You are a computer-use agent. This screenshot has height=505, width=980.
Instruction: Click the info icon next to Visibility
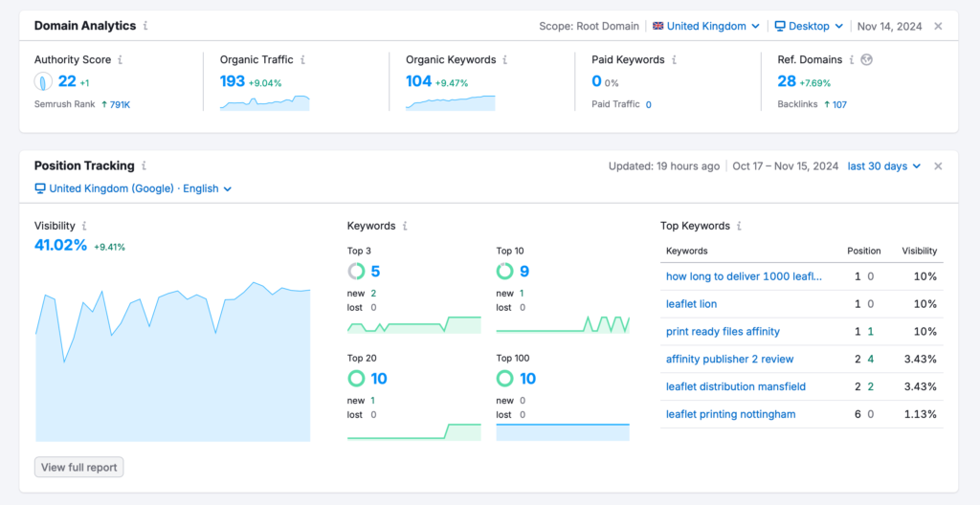click(84, 227)
